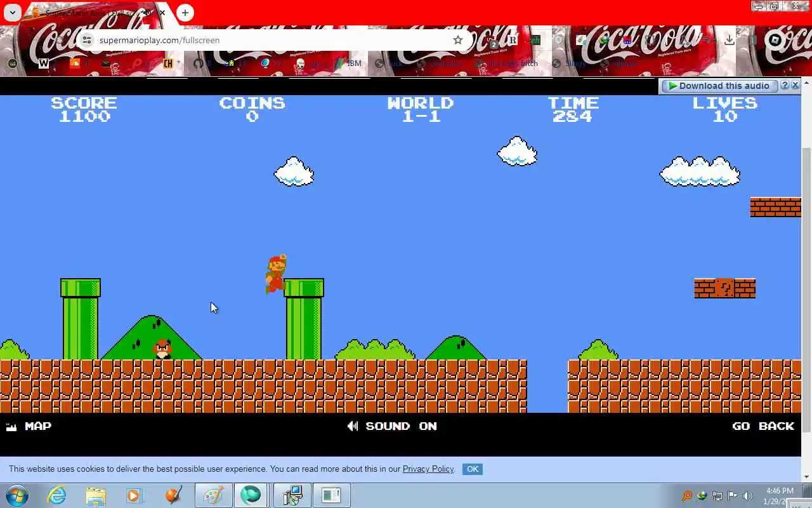This screenshot has width=812, height=508.
Task: Click the R extension icon in the toolbar
Action: point(513,40)
